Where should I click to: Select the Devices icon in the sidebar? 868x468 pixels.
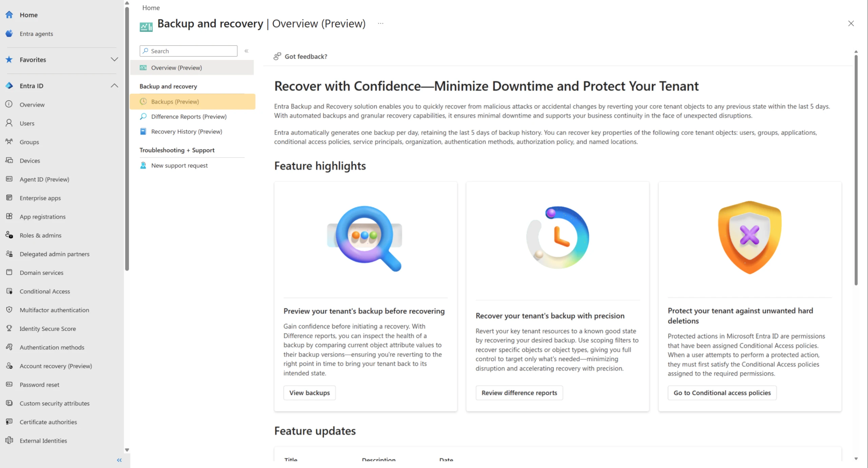[x=9, y=160]
